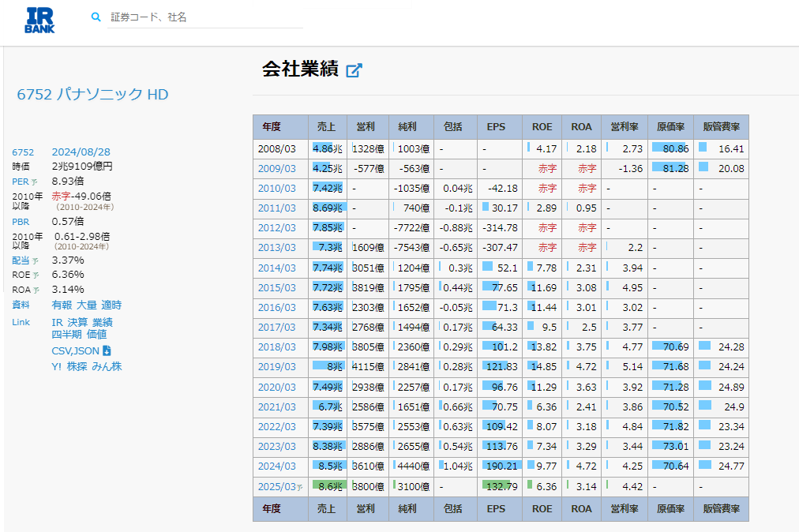Open the Y! finance link

(57, 366)
